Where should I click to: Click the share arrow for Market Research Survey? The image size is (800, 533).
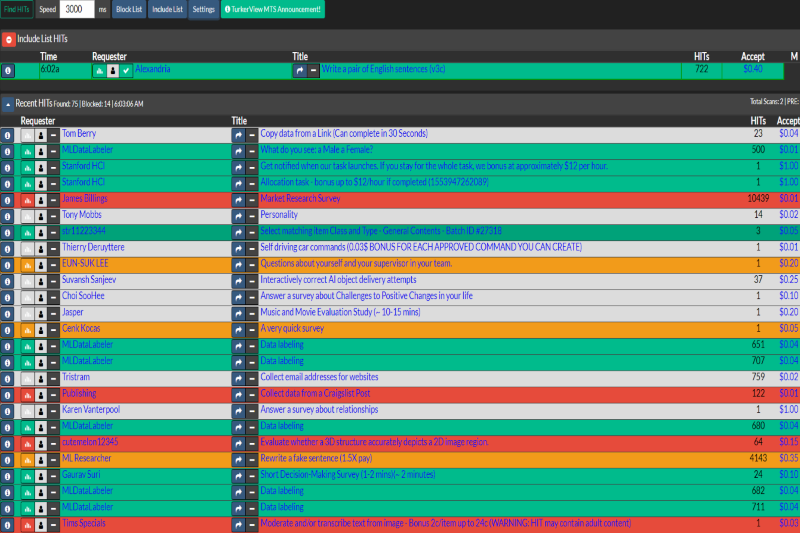[238, 199]
